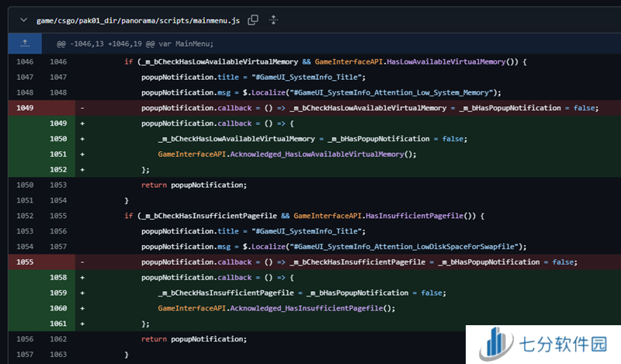
Task: Expand all lines of the file
Action: tap(273, 19)
